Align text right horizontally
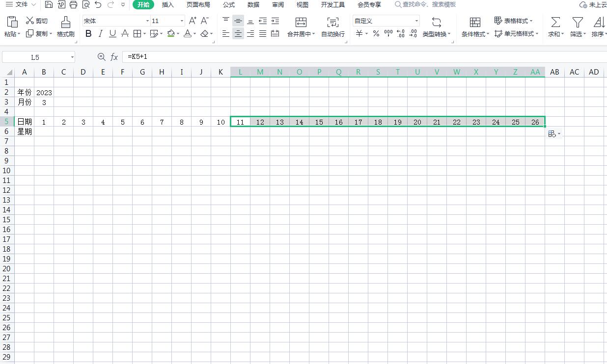The image size is (607, 364). (250, 34)
